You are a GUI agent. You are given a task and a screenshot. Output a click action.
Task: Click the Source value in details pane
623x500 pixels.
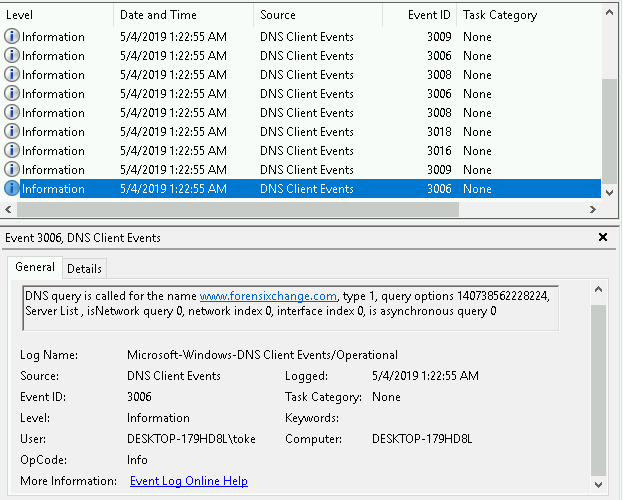point(174,376)
